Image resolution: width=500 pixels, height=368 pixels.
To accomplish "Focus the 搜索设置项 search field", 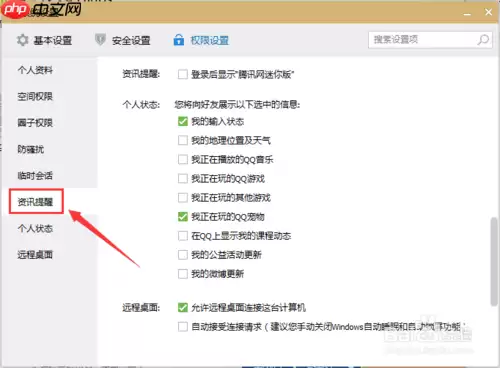I will pos(430,40).
